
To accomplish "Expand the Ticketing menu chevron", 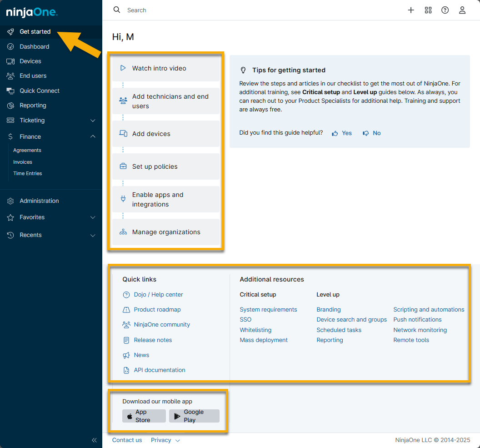I will pyautogui.click(x=93, y=121).
